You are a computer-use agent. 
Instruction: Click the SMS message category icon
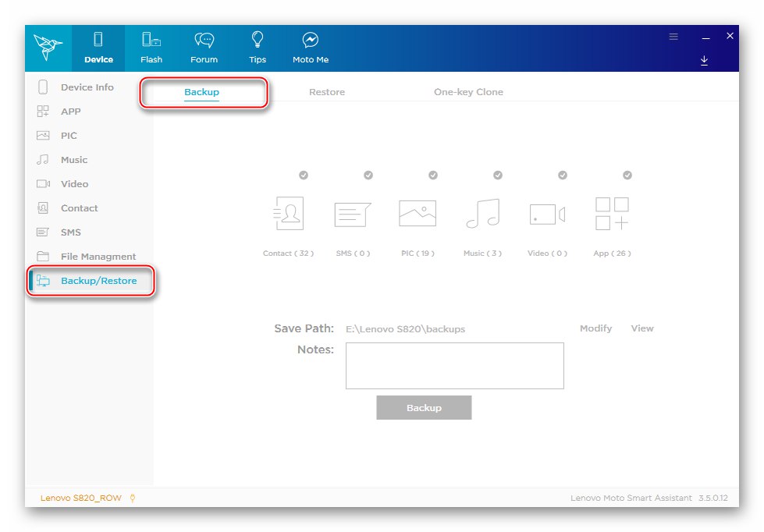[353, 215]
